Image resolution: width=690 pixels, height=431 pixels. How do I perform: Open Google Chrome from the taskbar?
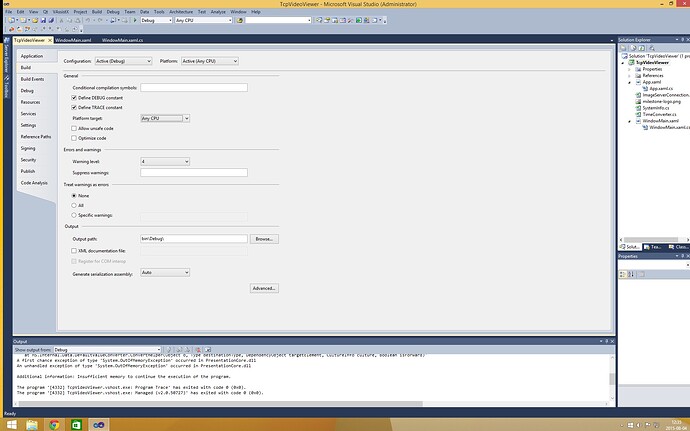pyautogui.click(x=54, y=425)
